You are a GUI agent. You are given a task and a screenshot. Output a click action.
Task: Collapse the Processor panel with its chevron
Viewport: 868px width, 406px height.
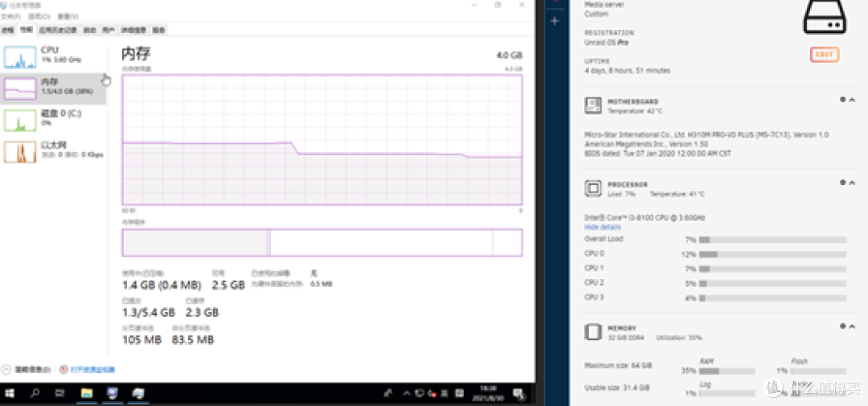click(852, 182)
